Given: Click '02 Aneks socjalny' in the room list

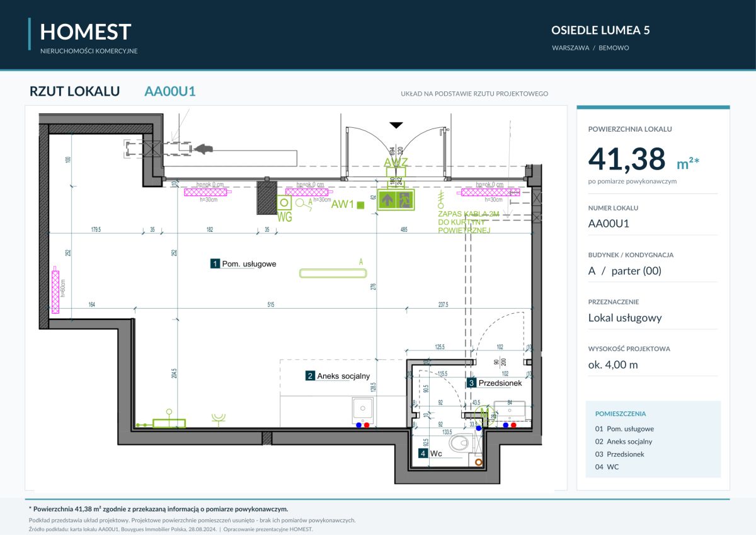Looking at the screenshot, I should coord(624,442).
